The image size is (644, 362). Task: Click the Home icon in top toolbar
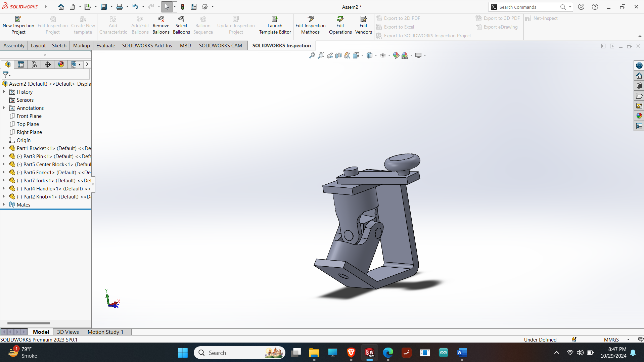point(61,7)
